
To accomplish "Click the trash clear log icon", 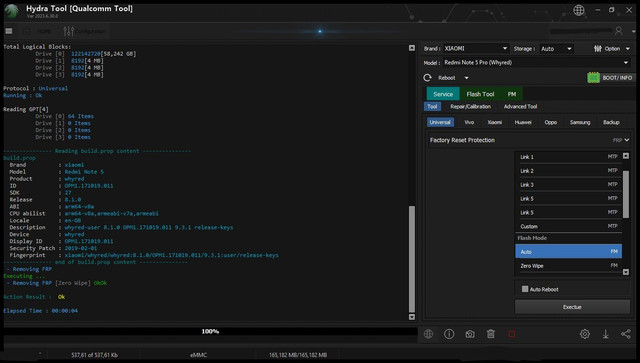I will [491, 334].
